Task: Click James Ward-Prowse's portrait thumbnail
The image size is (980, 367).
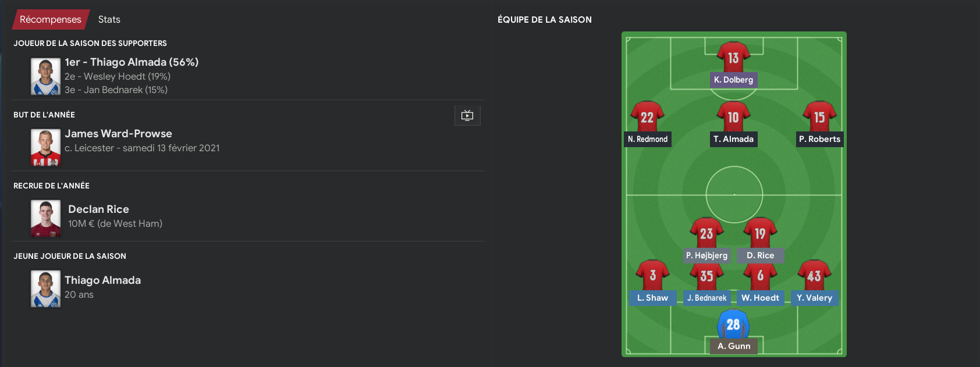Action: [45, 148]
